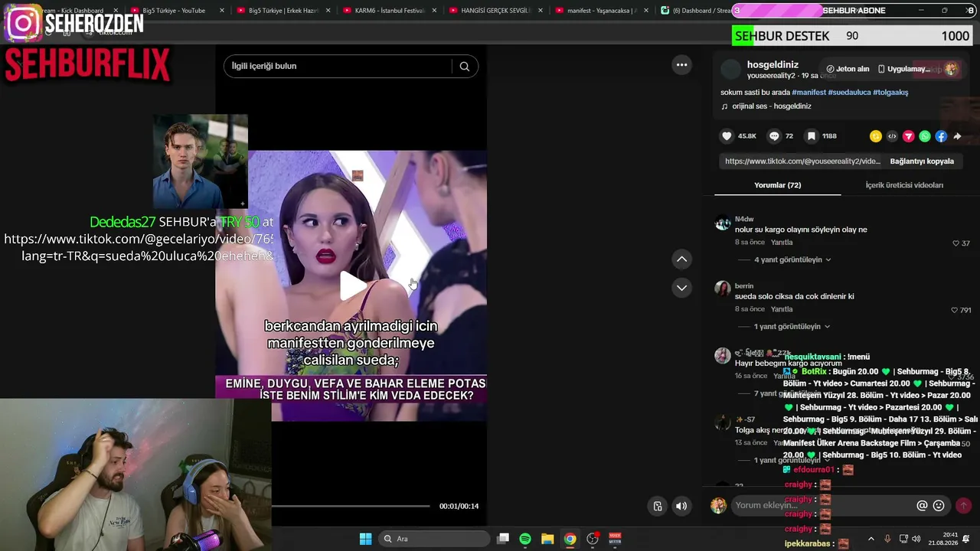This screenshot has height=551, width=980.
Task: Reply to berrin's comment via Yanıtla
Action: pos(782,309)
